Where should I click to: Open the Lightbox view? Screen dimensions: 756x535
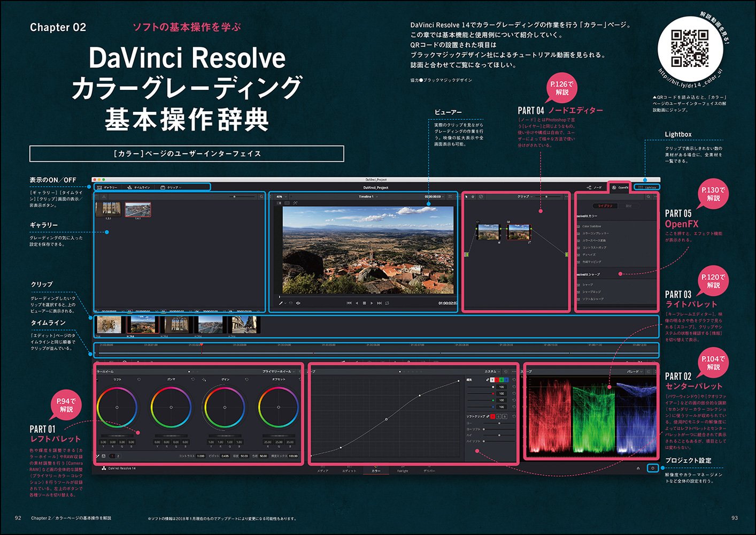coord(647,187)
